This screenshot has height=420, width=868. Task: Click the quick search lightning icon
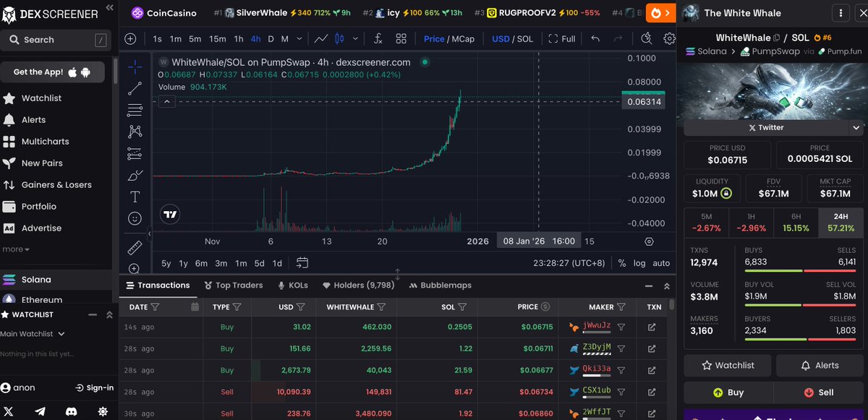[647, 39]
